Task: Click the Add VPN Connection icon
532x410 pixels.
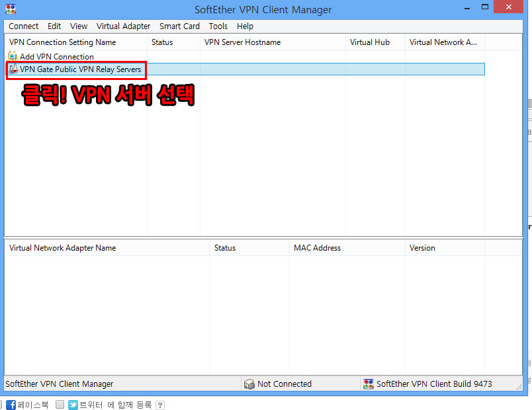Action: pyautogui.click(x=13, y=56)
